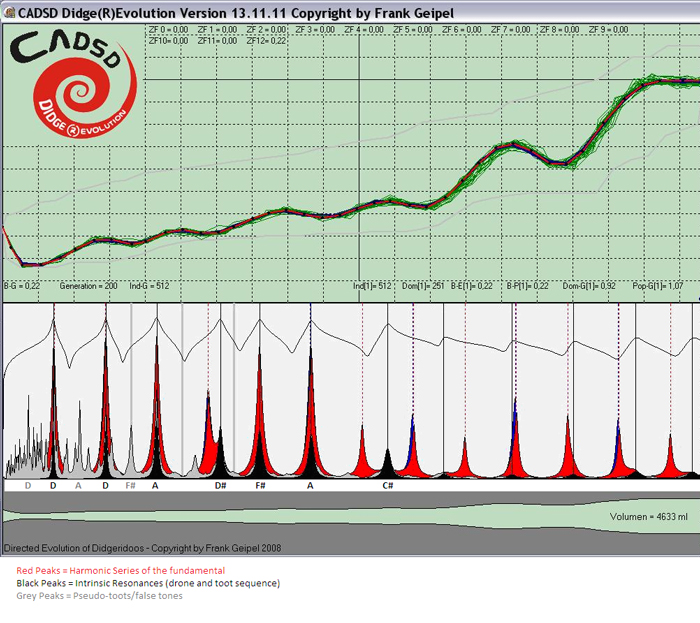Click the 'C#' note label
This screenshot has width=700, height=623.
388,486
